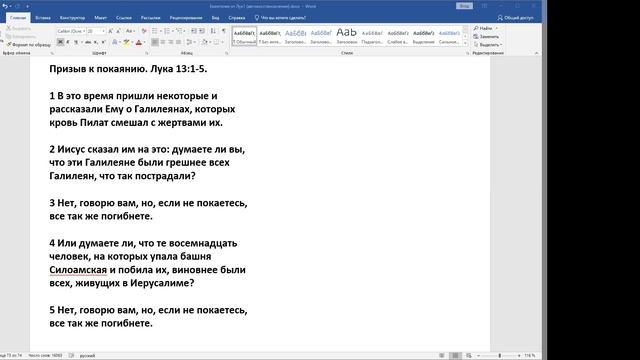Open the font name dropdown Calibri
The height and width of the screenshot is (360, 640).
84,31
